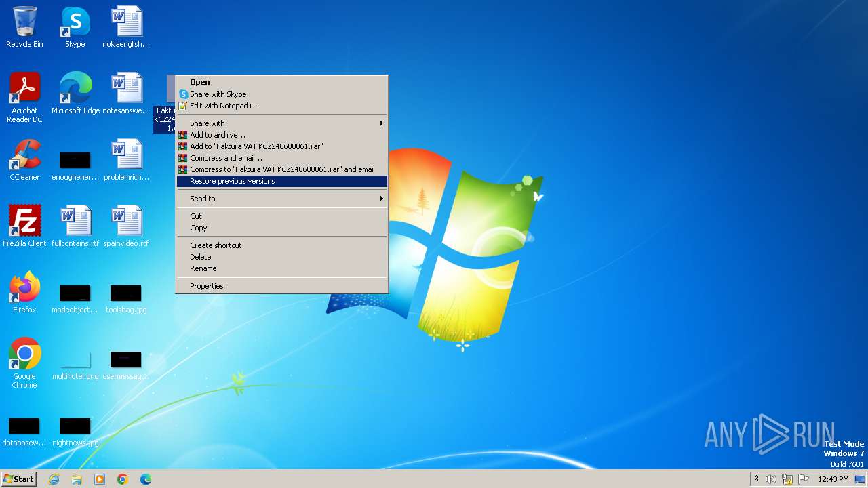Select the FileZilla Client desktop icon
Viewport: 868px width, 488px height.
point(24,226)
